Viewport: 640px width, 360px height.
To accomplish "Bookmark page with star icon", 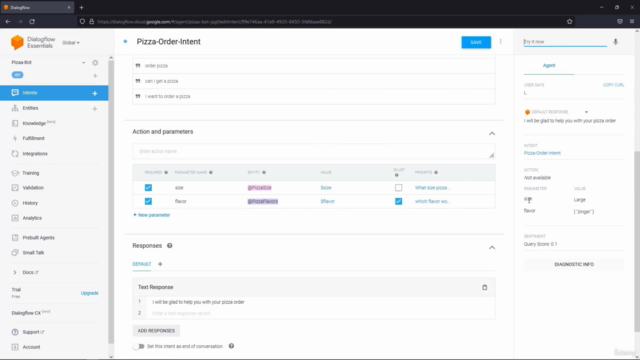I will [x=569, y=22].
